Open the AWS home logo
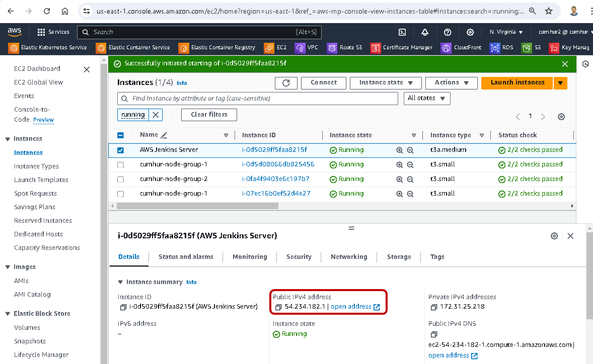The image size is (593, 364). (15, 32)
